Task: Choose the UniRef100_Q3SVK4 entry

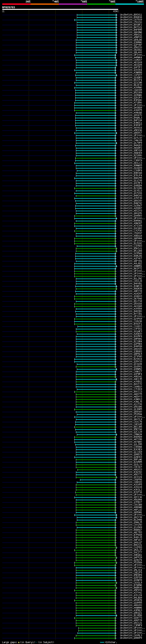Action: coord(131,70)
